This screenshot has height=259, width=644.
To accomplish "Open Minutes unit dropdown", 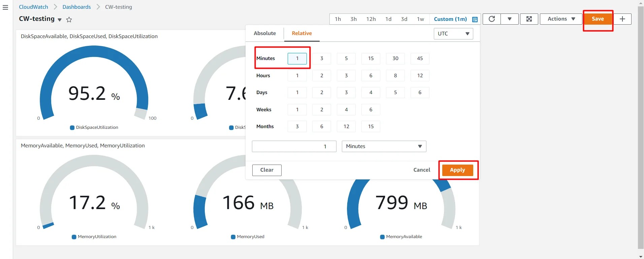I will click(384, 146).
